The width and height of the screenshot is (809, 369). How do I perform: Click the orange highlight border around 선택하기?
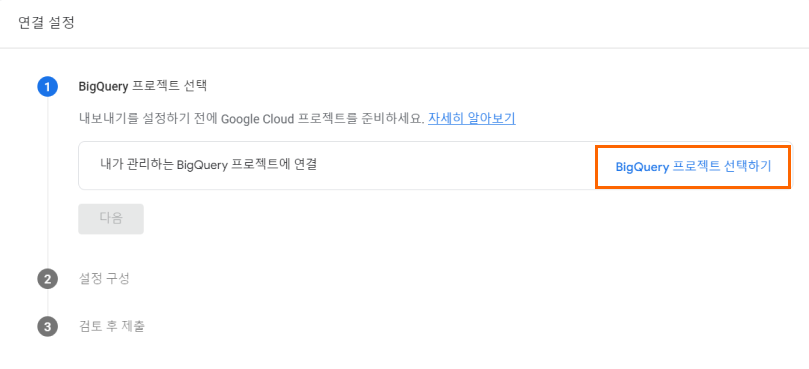click(692, 147)
